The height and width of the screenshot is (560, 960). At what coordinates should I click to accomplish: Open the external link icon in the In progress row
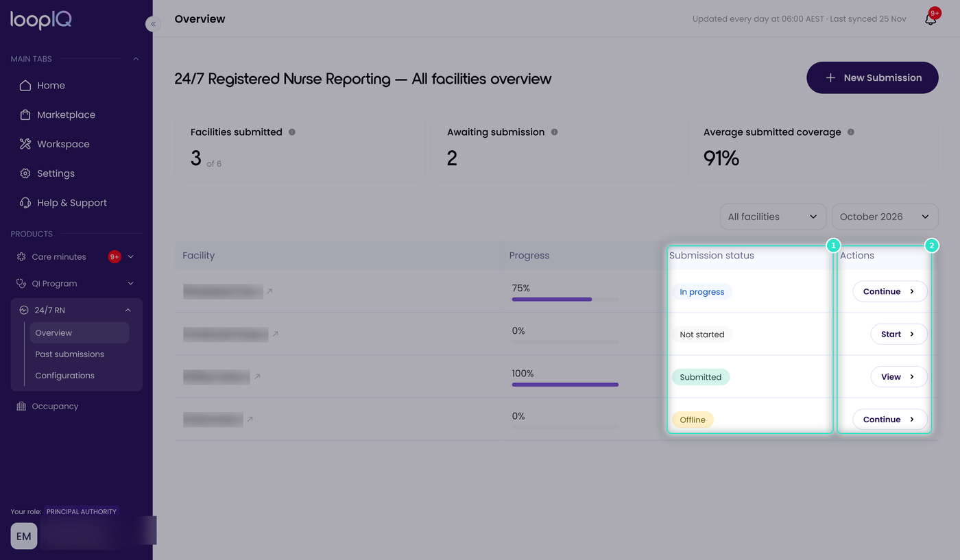click(x=269, y=291)
